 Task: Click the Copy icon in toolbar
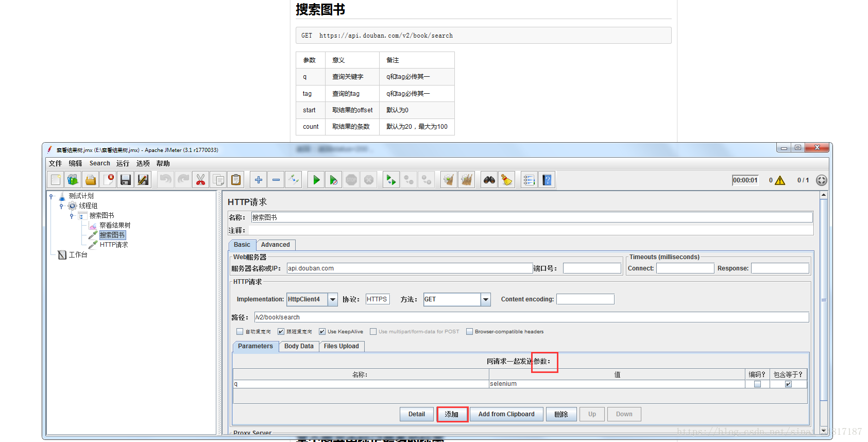(218, 180)
